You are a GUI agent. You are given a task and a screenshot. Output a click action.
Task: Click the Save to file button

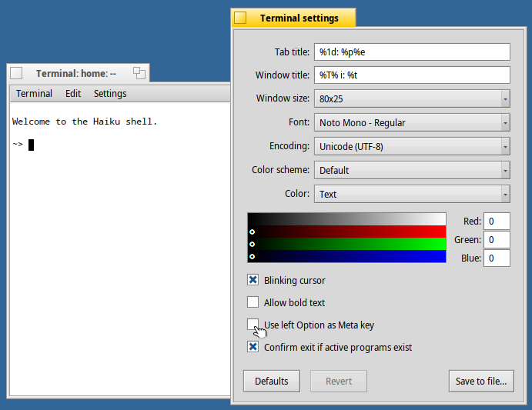tap(480, 381)
